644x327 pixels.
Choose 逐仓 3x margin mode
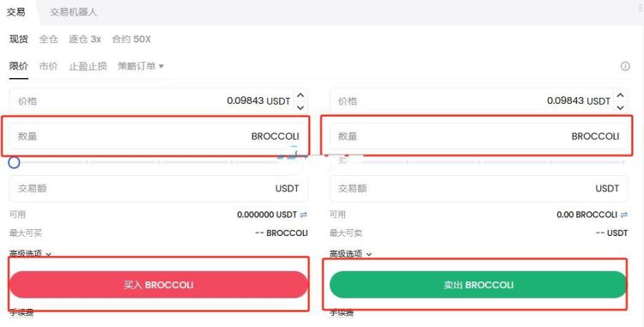pyautogui.click(x=85, y=39)
